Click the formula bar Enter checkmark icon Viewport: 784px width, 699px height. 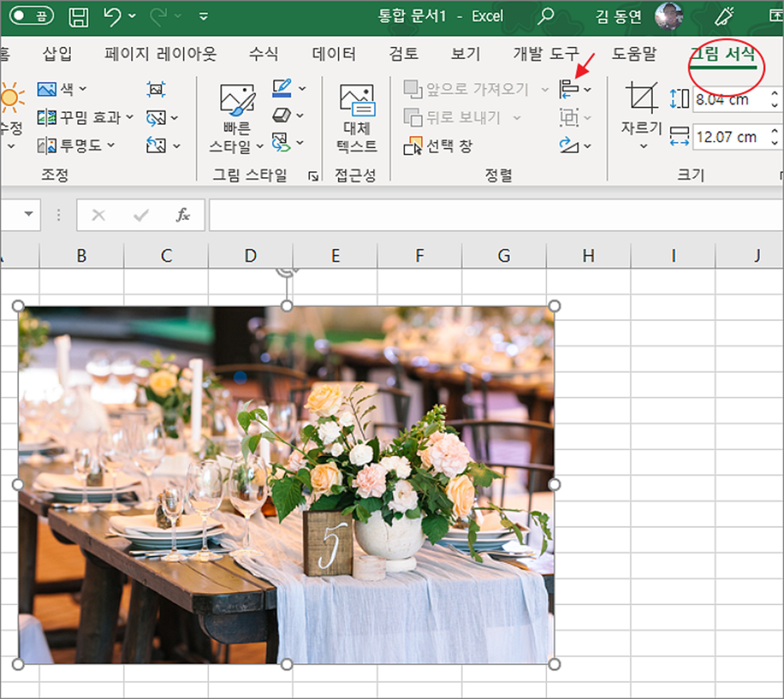click(x=141, y=215)
